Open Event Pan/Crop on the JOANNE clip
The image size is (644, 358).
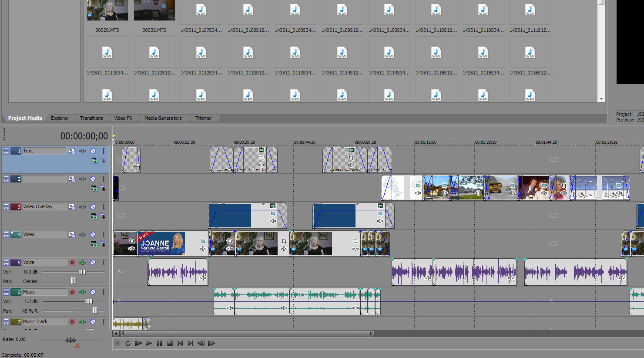(x=203, y=241)
